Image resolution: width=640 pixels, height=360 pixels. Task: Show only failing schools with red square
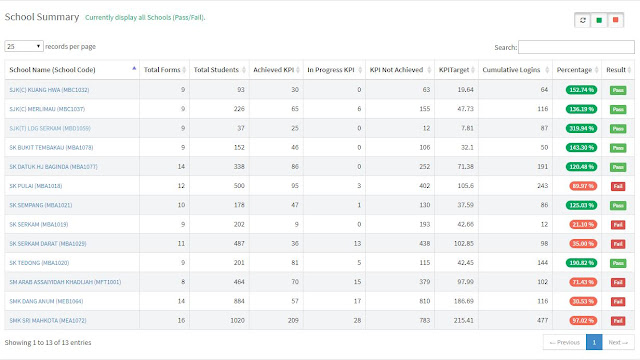(616, 20)
